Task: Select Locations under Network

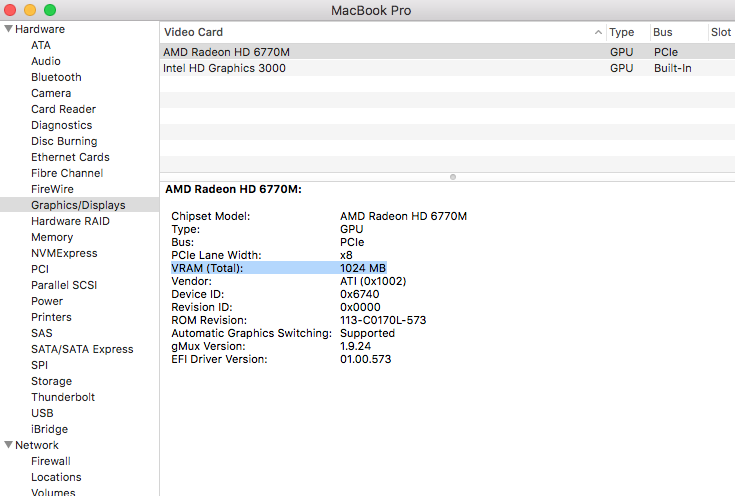Action: 56,477
